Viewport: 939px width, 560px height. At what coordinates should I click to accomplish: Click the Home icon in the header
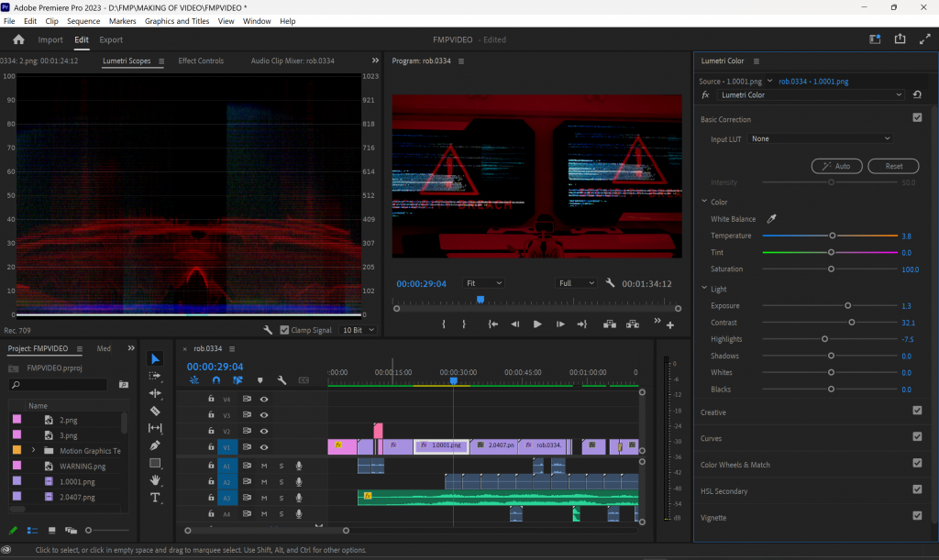pyautogui.click(x=18, y=39)
